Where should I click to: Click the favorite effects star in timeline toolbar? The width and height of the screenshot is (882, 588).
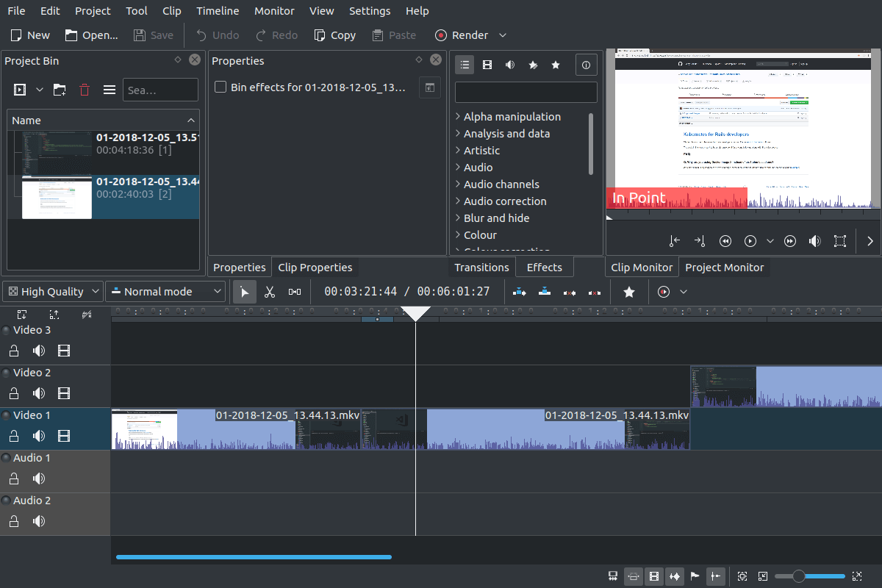coord(629,292)
